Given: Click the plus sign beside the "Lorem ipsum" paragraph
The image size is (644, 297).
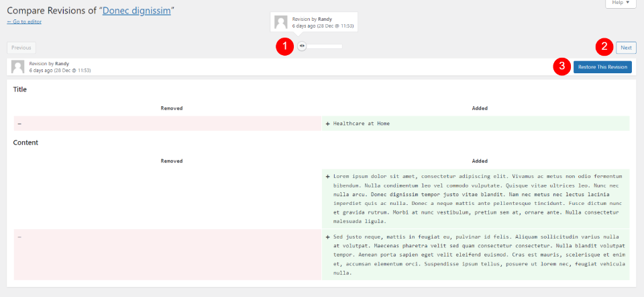Looking at the screenshot, I should point(328,177).
